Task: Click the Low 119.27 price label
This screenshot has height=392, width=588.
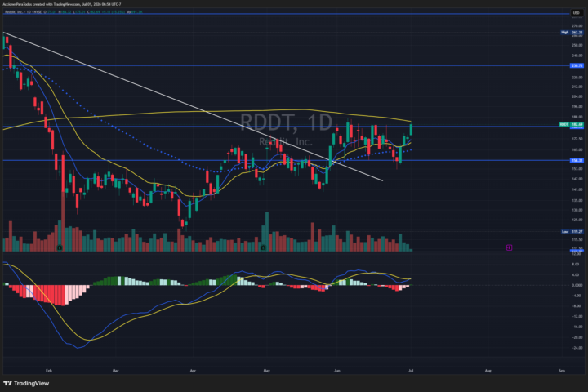Action: coord(572,232)
